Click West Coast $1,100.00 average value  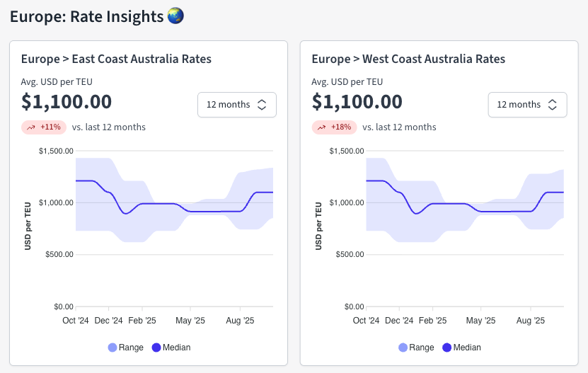(x=357, y=102)
